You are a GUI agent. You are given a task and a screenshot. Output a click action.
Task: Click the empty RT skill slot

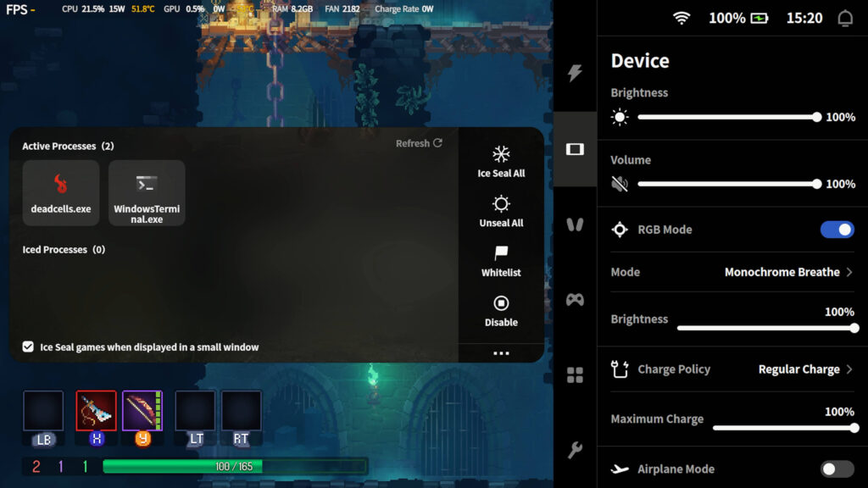pyautogui.click(x=242, y=411)
